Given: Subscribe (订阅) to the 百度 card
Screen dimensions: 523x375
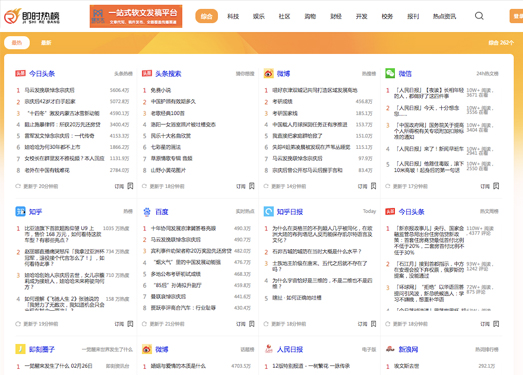Looking at the screenshot, I should tap(241, 324).
